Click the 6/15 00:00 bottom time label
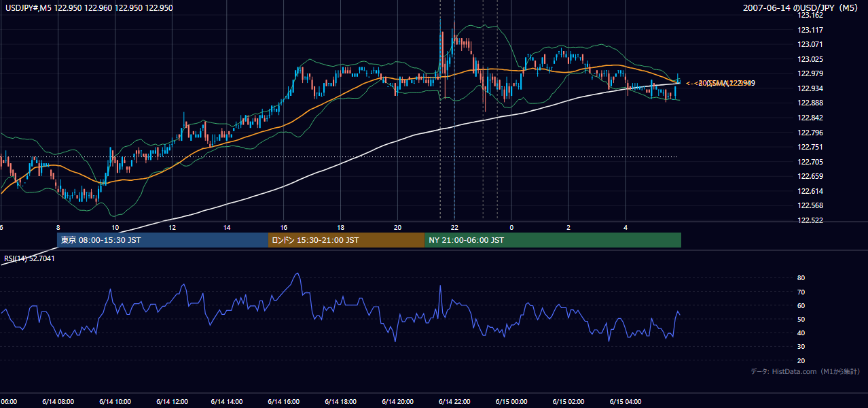This screenshot has width=868, height=408. [x=511, y=402]
